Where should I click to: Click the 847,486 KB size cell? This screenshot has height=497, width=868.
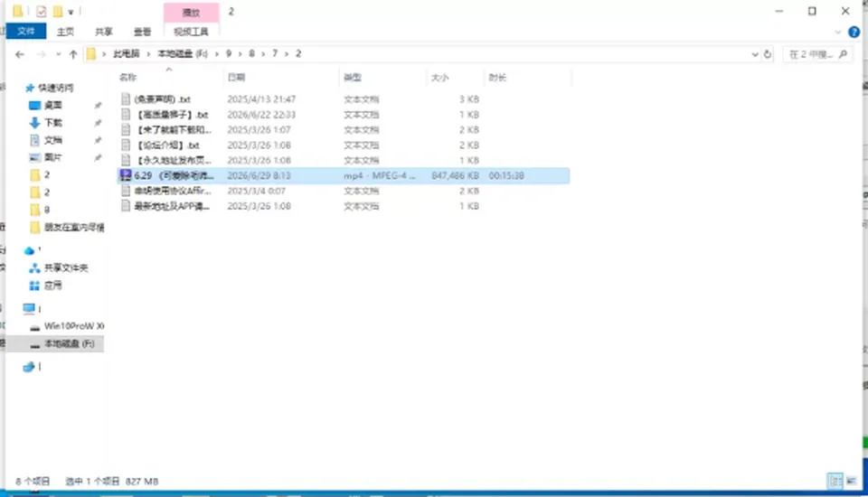click(455, 175)
